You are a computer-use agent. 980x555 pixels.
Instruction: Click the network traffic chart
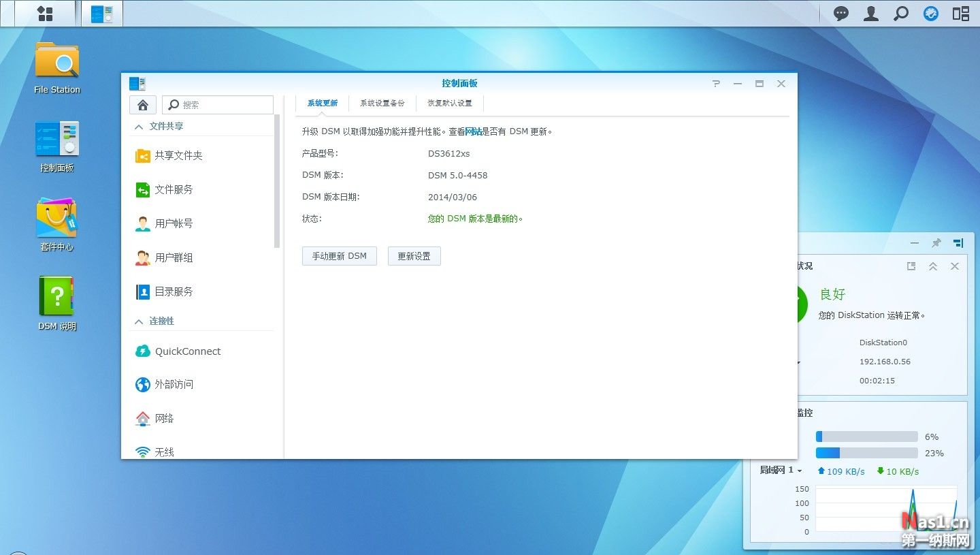pyautogui.click(x=886, y=510)
